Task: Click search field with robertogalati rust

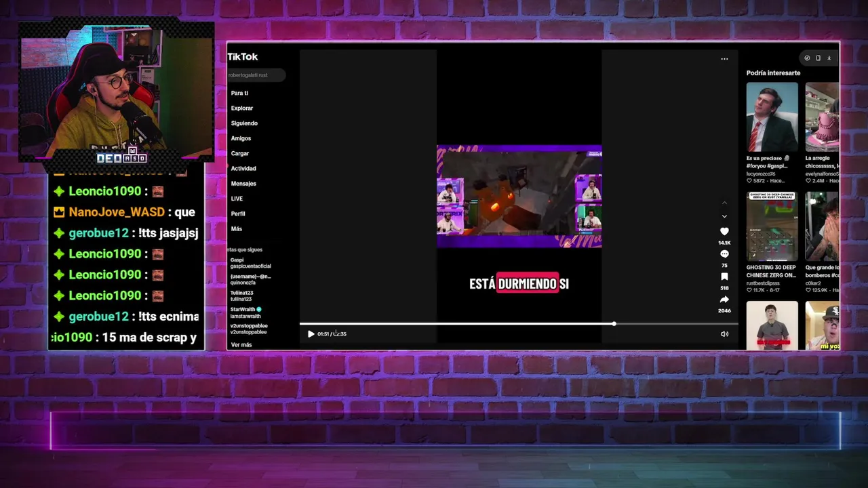Action: pyautogui.click(x=256, y=75)
